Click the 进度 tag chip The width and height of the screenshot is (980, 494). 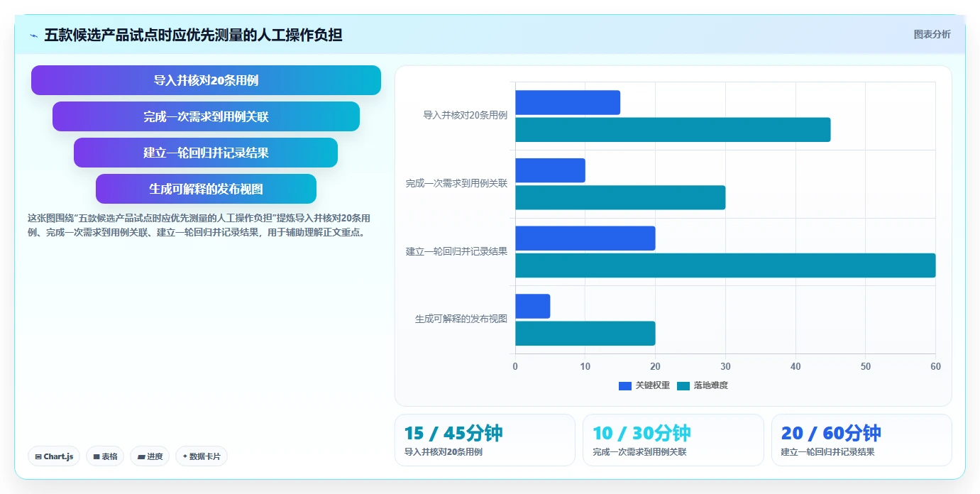(150, 456)
